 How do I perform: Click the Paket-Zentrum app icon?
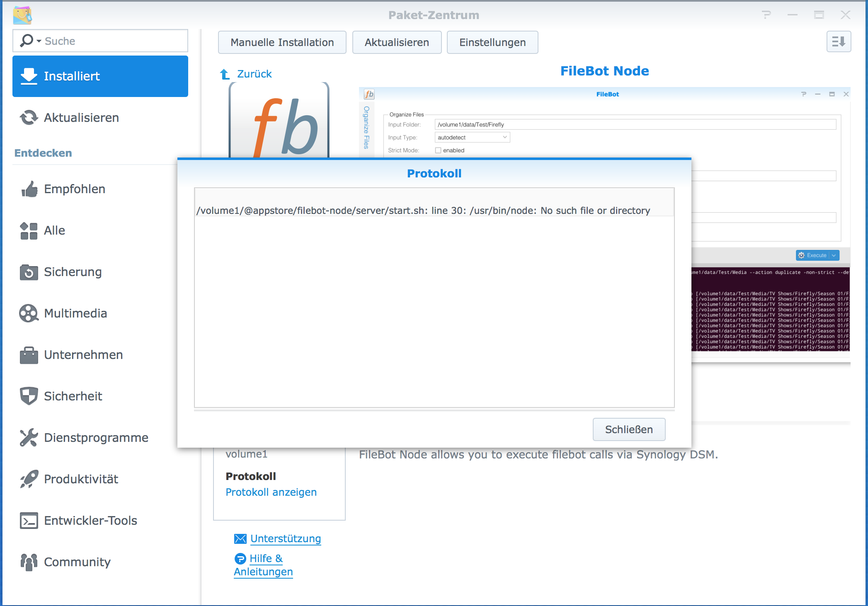pos(22,15)
